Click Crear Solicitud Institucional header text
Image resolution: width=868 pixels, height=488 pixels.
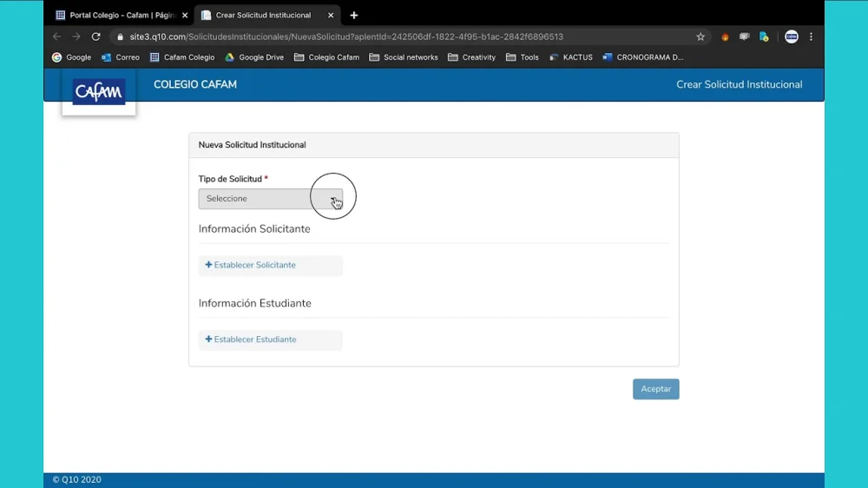click(739, 85)
